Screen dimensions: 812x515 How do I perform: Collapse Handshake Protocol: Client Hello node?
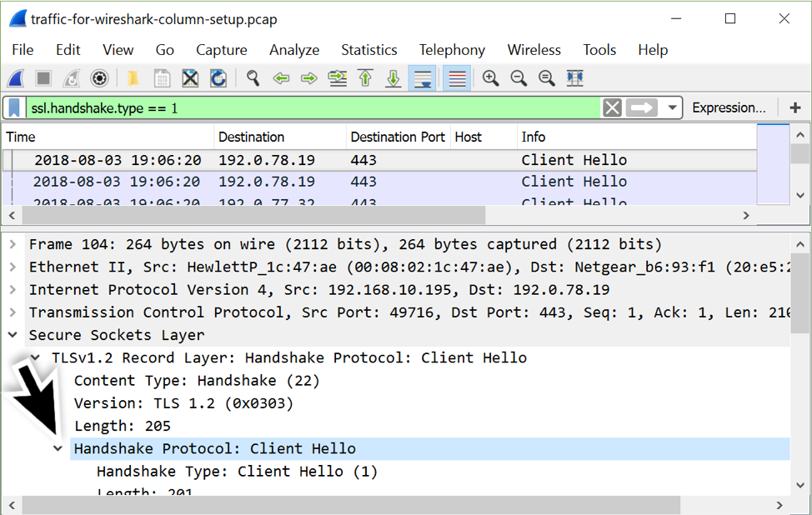[x=58, y=448]
